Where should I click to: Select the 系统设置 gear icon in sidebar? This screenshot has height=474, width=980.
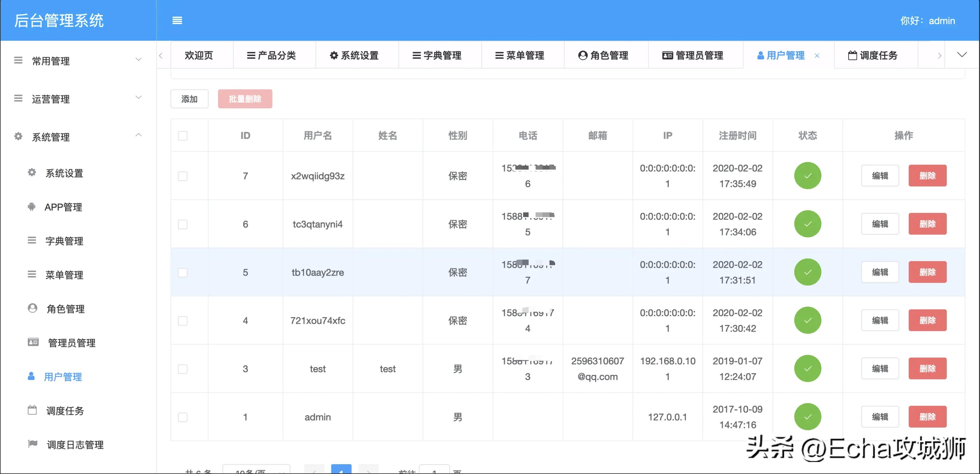click(x=32, y=172)
